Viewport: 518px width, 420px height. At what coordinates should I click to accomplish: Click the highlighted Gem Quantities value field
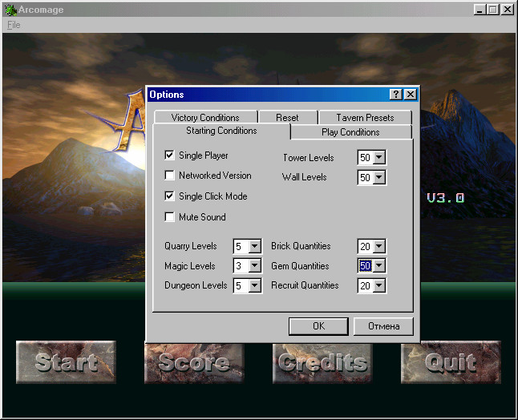click(x=366, y=265)
